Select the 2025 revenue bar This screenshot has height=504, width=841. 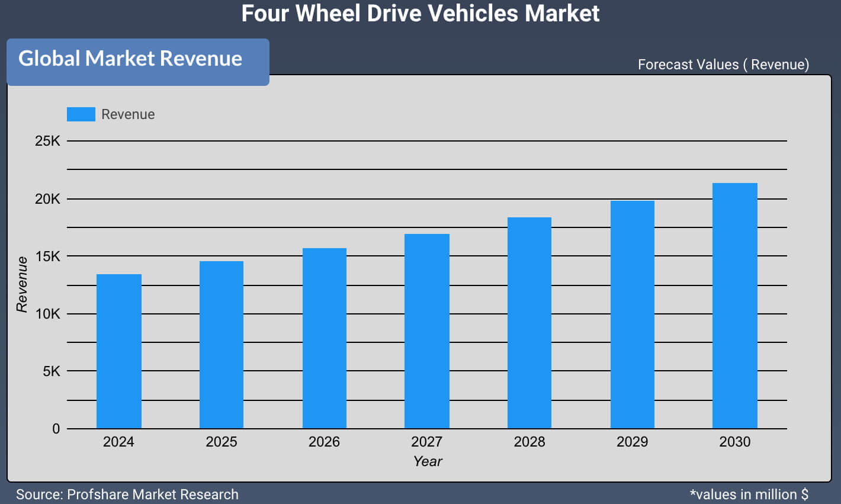click(x=222, y=345)
